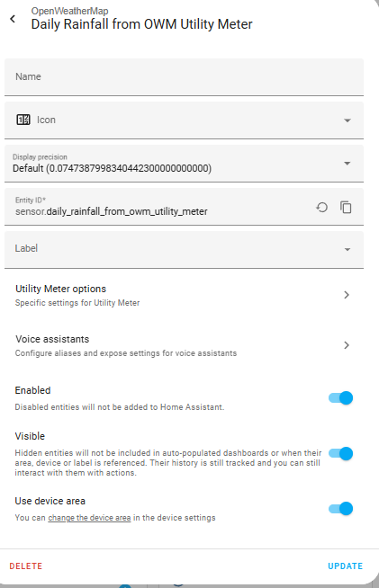Click the chevron beside Utility Meter options
Viewport: 379px width, 588px height.
tap(347, 295)
